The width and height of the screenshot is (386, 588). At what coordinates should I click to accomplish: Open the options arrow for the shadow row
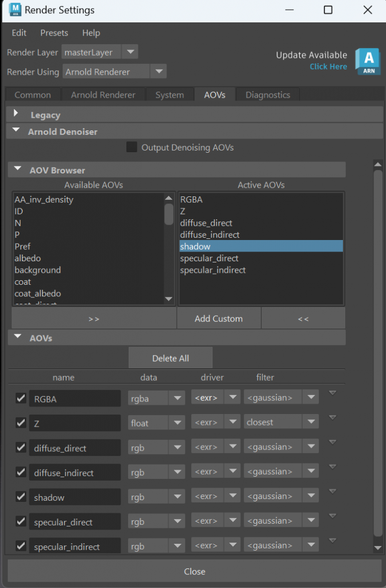click(x=333, y=492)
